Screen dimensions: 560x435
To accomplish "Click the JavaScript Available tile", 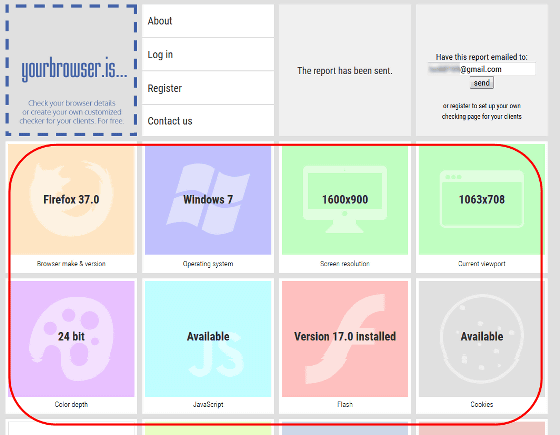I will click(x=208, y=339).
